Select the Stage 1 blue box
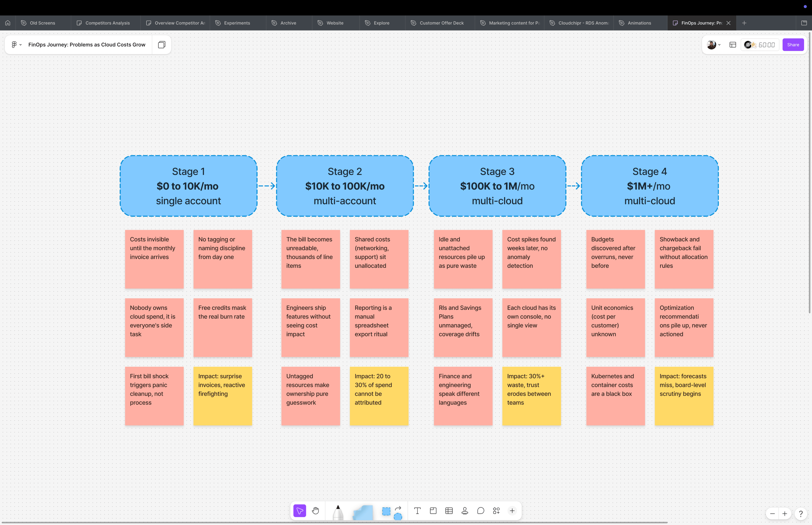This screenshot has width=812, height=525. click(188, 186)
